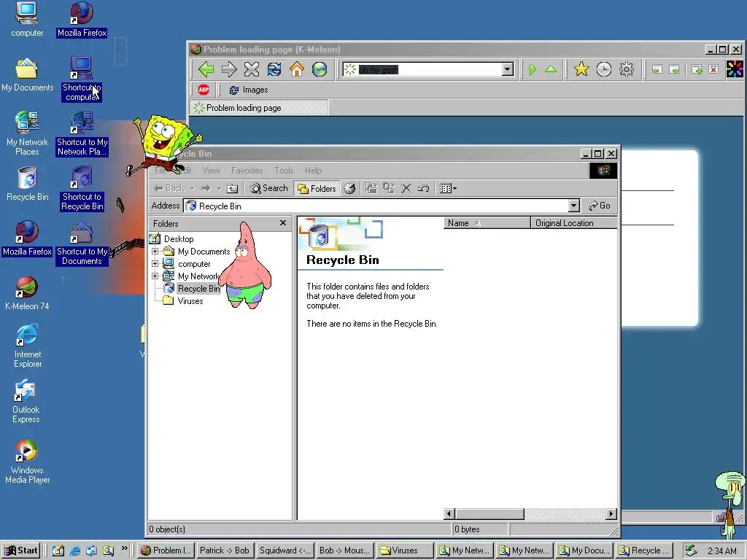Click the green Go play arrow in K-Meleon
Screen dimensions: 747x560
[x=533, y=69]
